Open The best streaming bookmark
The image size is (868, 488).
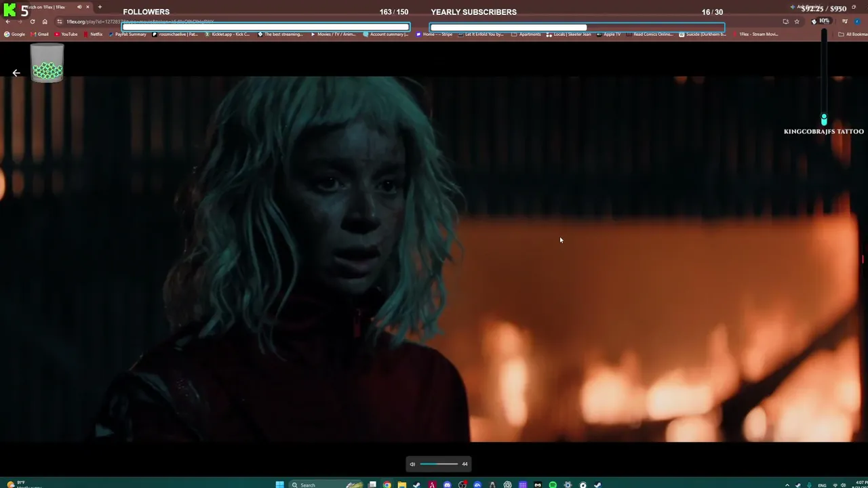click(x=280, y=34)
